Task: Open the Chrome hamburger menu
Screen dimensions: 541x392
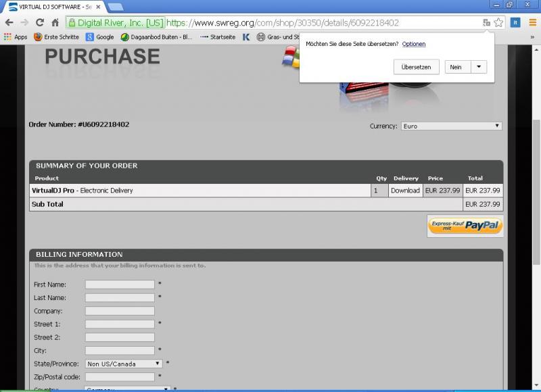Action: (532, 22)
